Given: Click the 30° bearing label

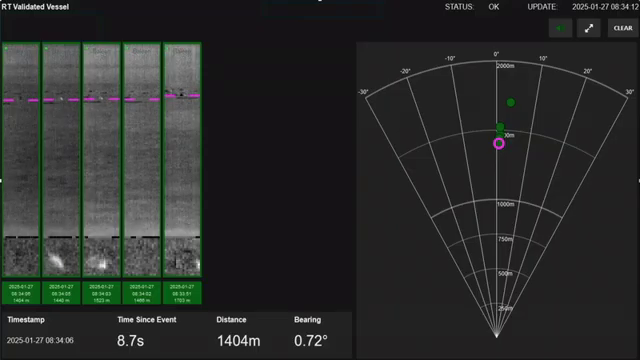Looking at the screenshot, I should click(630, 92).
